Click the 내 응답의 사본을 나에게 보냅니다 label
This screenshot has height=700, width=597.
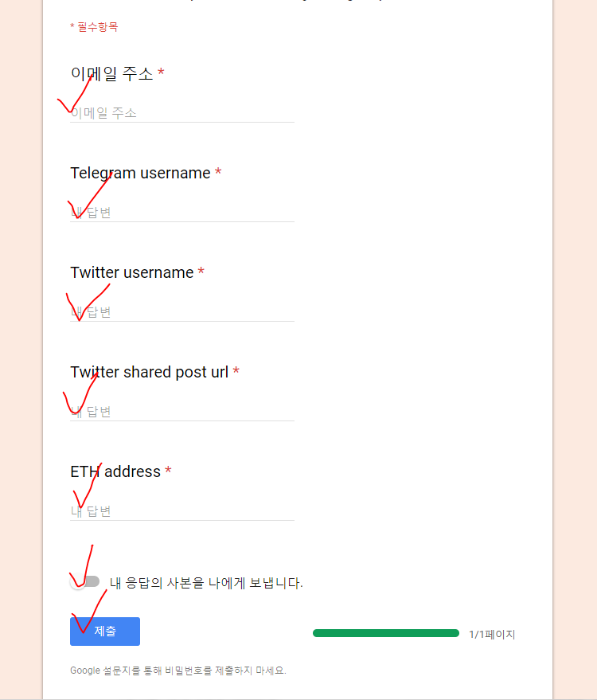pos(206,583)
